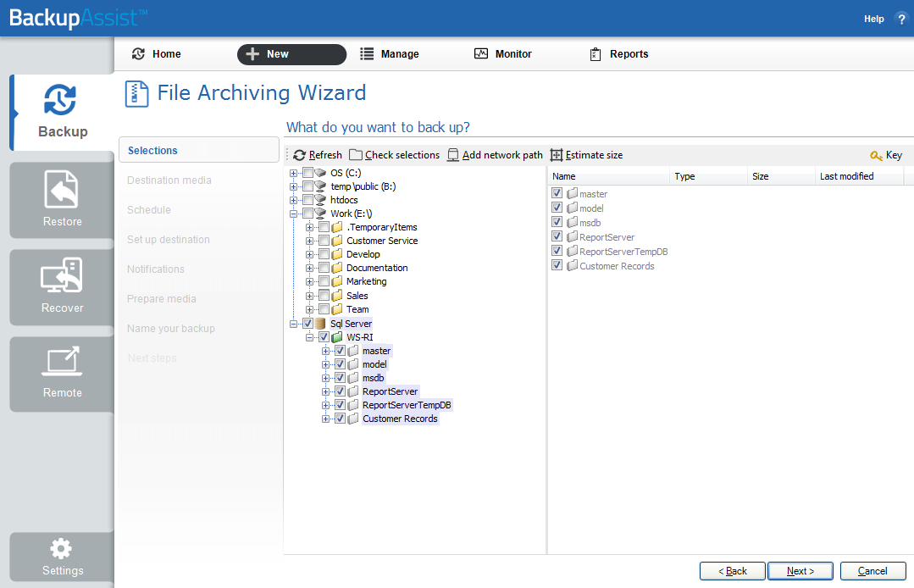Click the Work (E:\) drive icon
The image size is (914, 588).
pyautogui.click(x=320, y=214)
